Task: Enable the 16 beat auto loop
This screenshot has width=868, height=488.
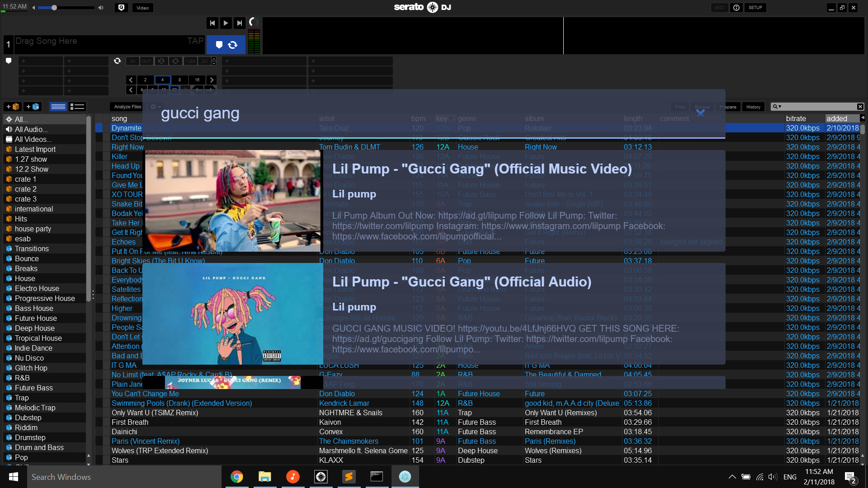Action: click(x=197, y=80)
